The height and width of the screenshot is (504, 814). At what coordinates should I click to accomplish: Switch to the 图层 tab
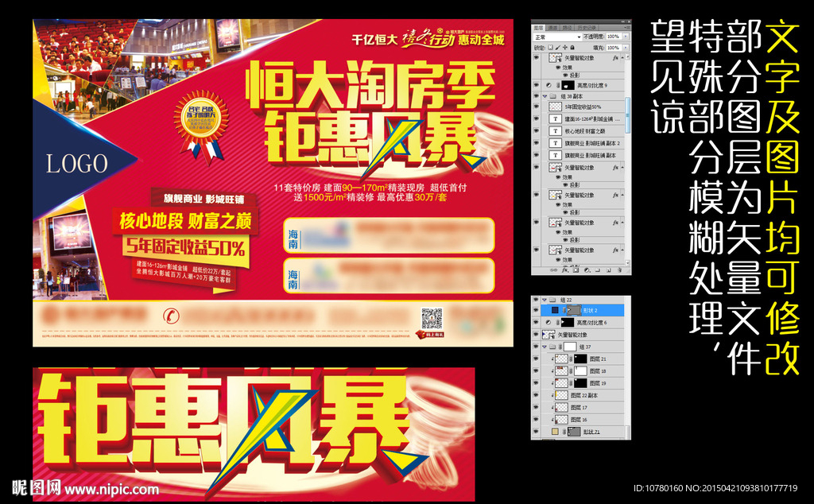point(538,28)
